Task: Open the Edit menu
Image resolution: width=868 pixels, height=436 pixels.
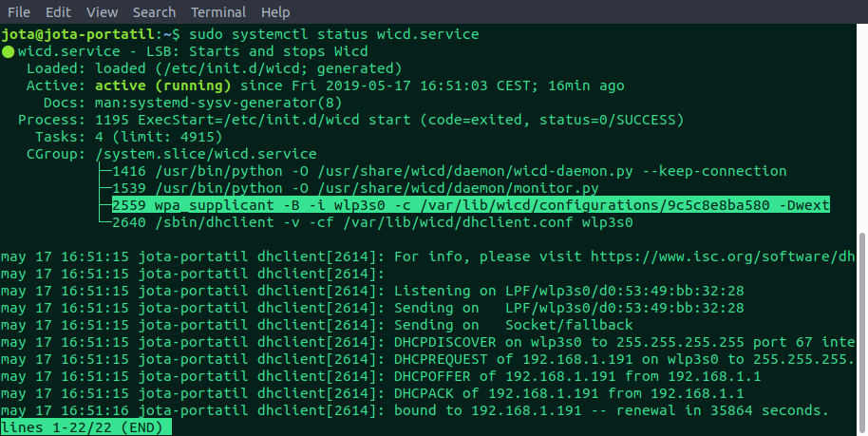Action: pyautogui.click(x=58, y=11)
